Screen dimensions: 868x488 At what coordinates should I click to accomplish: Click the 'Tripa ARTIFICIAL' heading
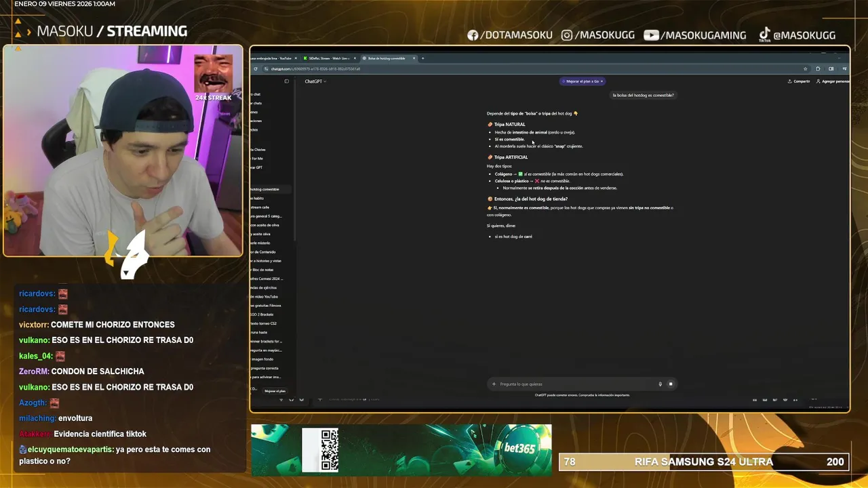(x=511, y=157)
